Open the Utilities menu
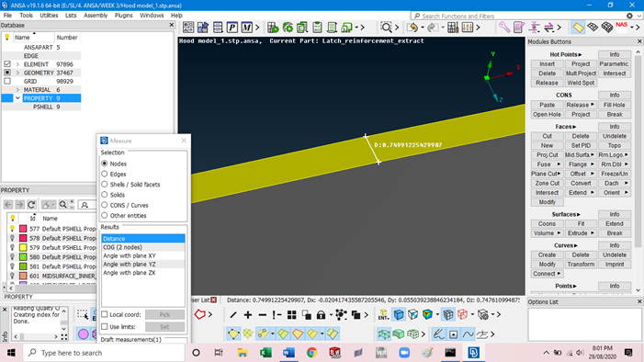The width and height of the screenshot is (644, 362). 49,16
